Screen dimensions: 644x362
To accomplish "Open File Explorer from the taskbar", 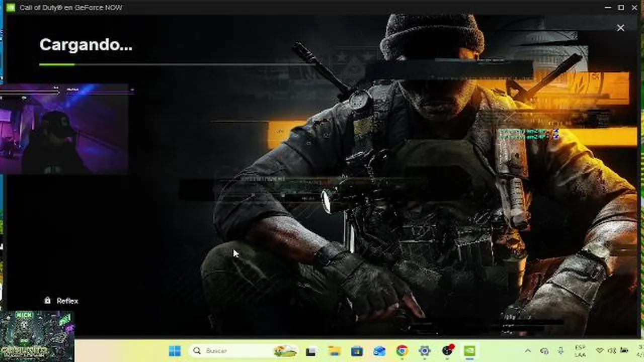I will click(335, 350).
